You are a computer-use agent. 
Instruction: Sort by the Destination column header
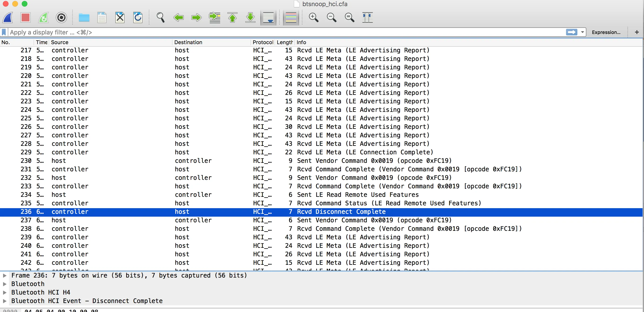click(188, 42)
